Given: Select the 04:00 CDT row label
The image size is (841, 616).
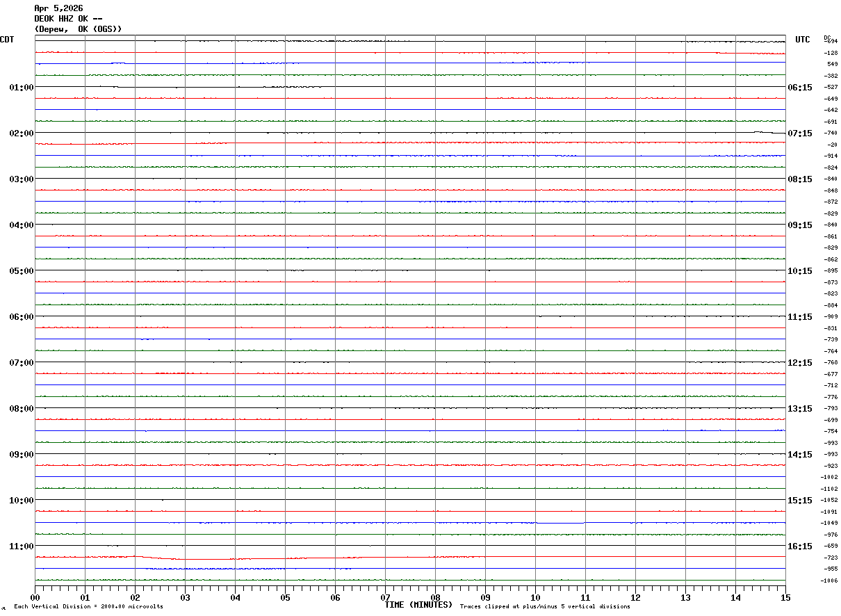Looking at the screenshot, I should 22,225.
